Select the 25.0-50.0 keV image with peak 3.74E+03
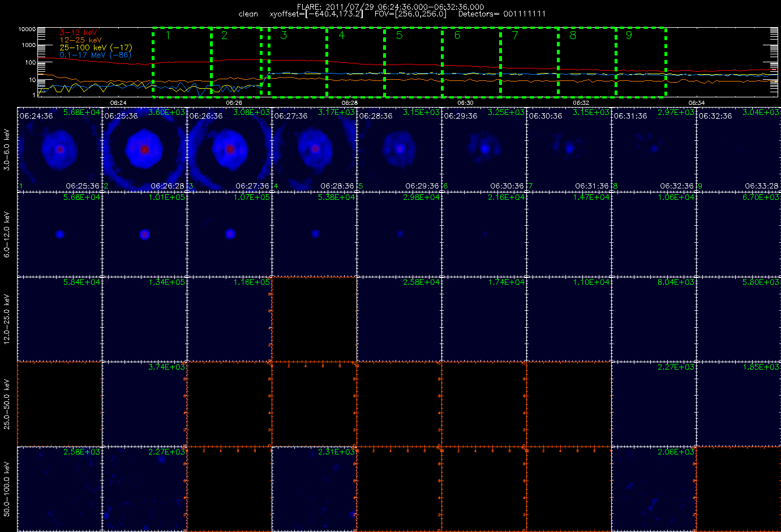 click(144, 404)
